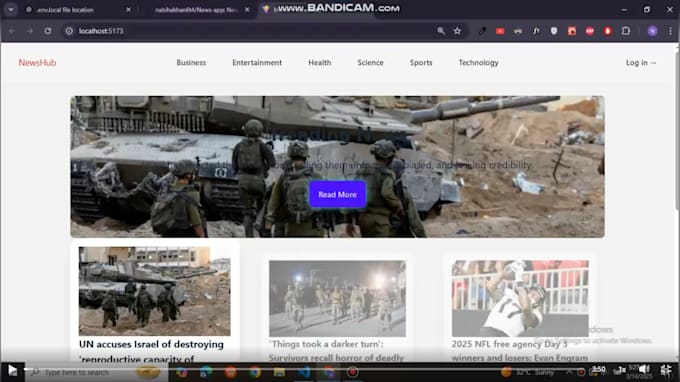Viewport: 680px width, 382px height.
Task: Go back in browser history
Action: click(x=12, y=31)
